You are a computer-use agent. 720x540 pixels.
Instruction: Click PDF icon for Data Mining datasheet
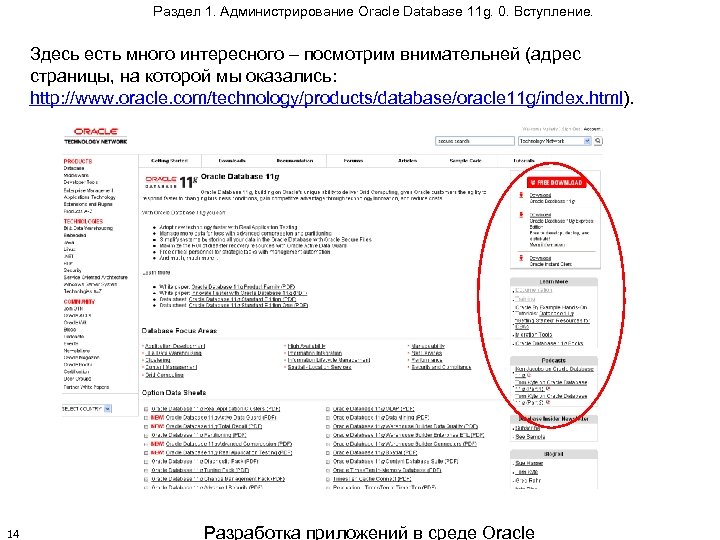pos(328,418)
